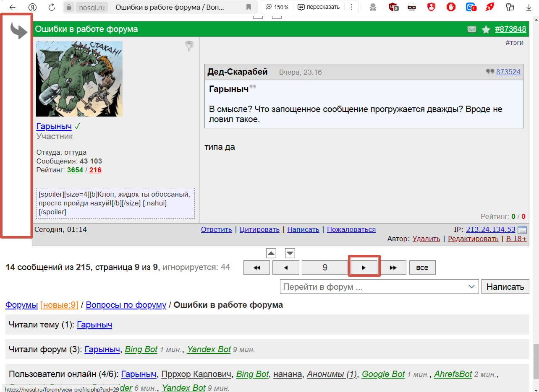Open the 150% zoom indicator
Viewport: 539px width, 392px height.
(277, 7)
